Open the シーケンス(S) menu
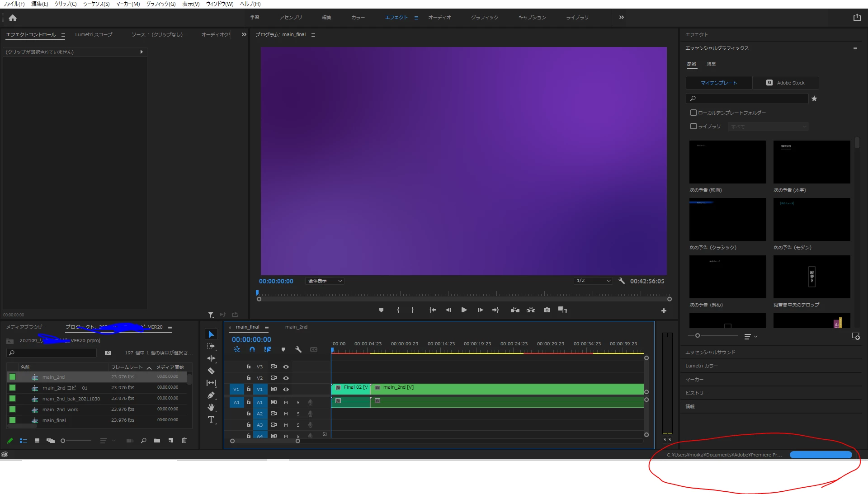 pos(96,4)
